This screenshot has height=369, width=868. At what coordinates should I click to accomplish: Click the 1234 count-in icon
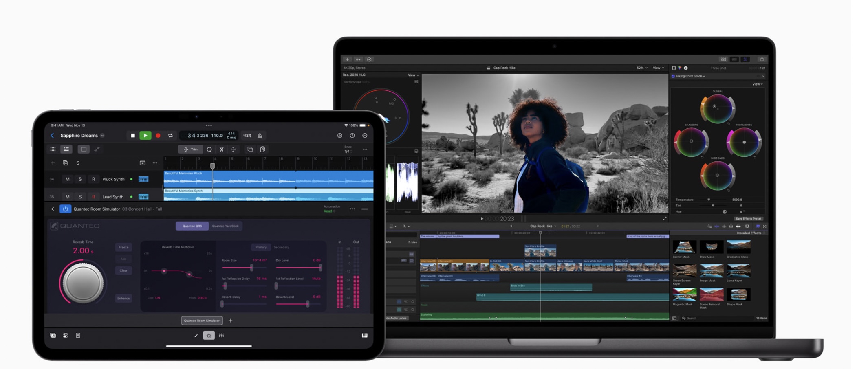coord(247,136)
